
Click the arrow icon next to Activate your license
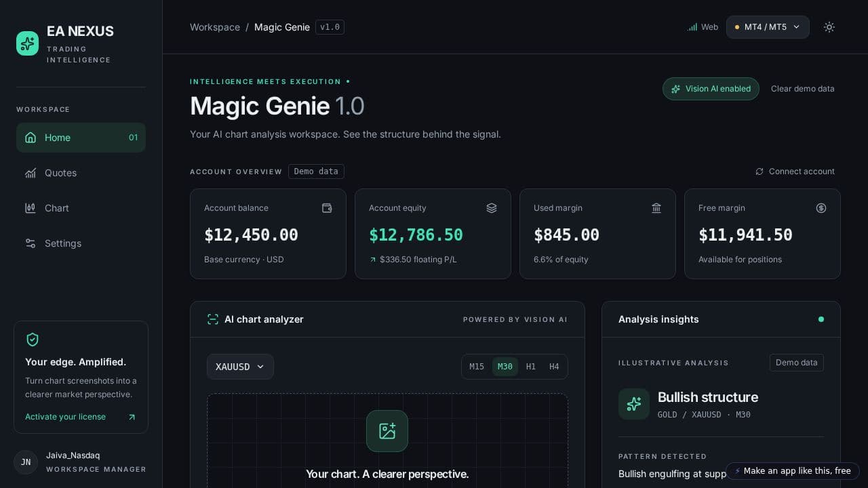click(x=132, y=417)
